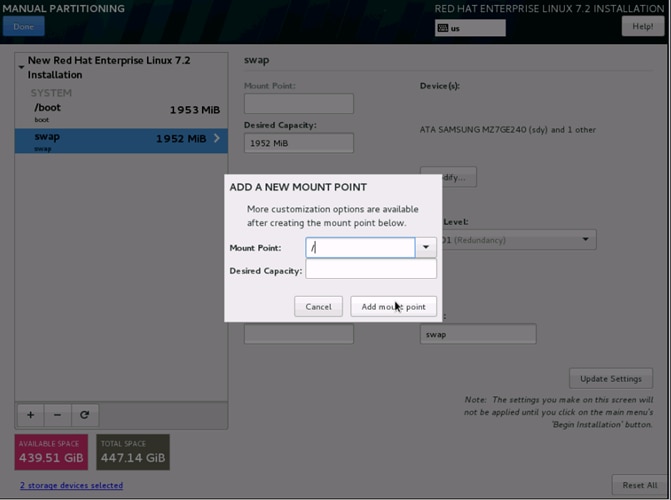
Task: Click the SYSTEM section label
Action: pyautogui.click(x=51, y=93)
